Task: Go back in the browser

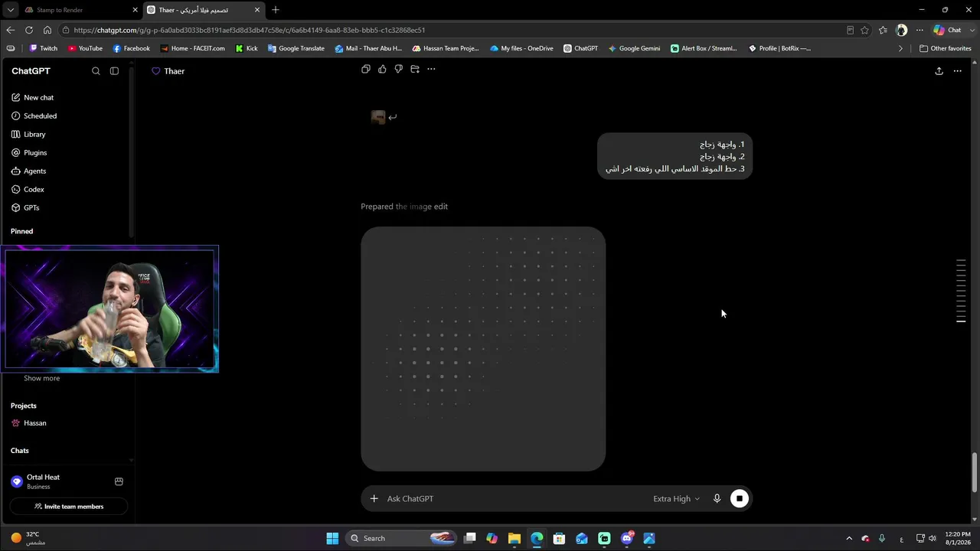Action: click(10, 30)
